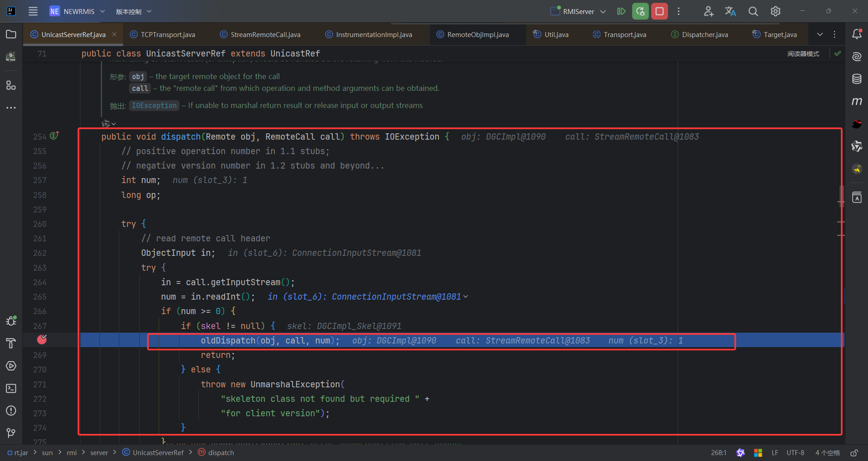Open the Problems tool window
868x461 pixels.
coord(11,410)
